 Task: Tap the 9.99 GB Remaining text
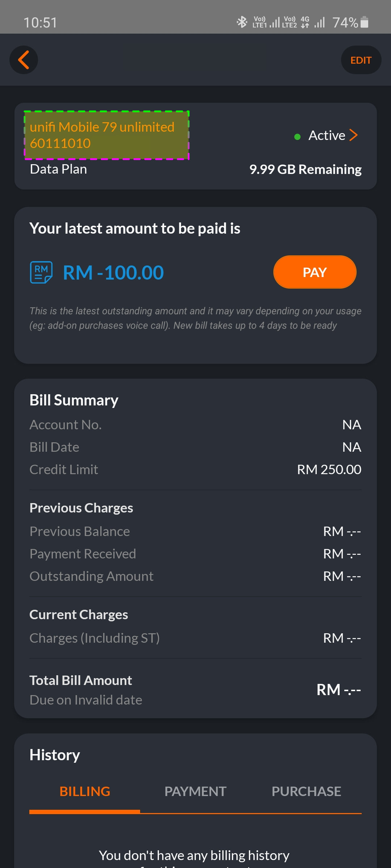pos(305,169)
